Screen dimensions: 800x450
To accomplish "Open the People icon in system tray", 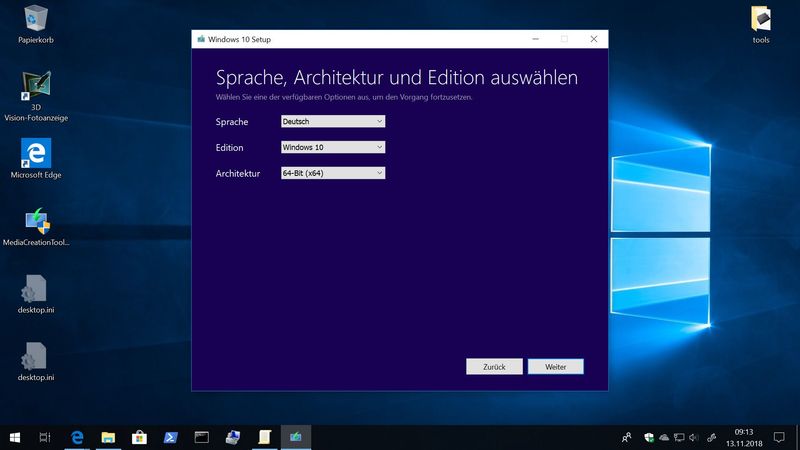I will [x=627, y=437].
